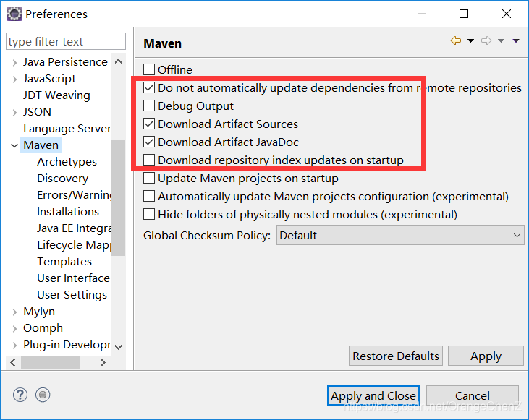Select JavaScript in the tree
The height and width of the screenshot is (420, 529).
click(49, 79)
